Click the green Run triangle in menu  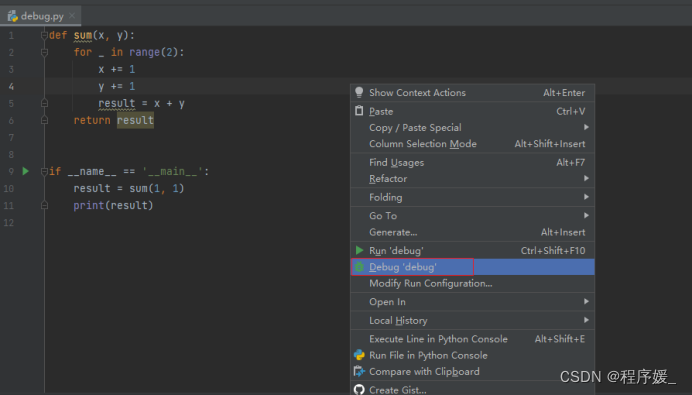pos(360,250)
